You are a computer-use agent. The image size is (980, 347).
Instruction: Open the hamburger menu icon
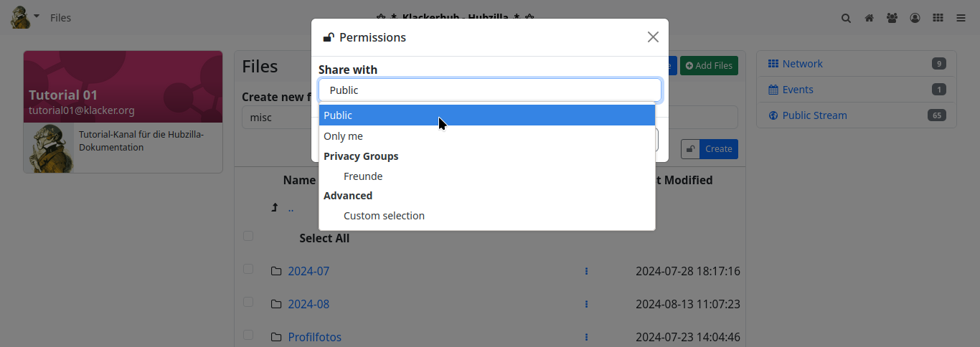point(961,18)
